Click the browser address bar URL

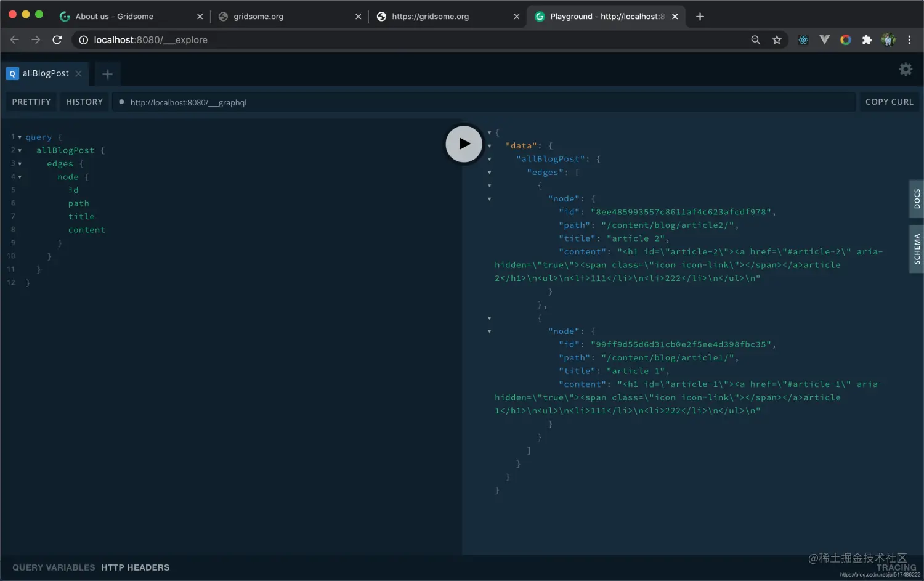click(x=150, y=40)
